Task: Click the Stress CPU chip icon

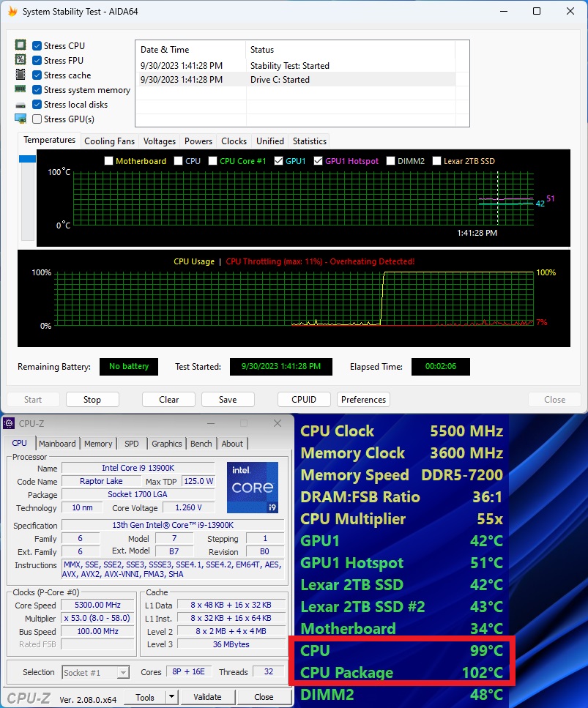Action: 21,45
